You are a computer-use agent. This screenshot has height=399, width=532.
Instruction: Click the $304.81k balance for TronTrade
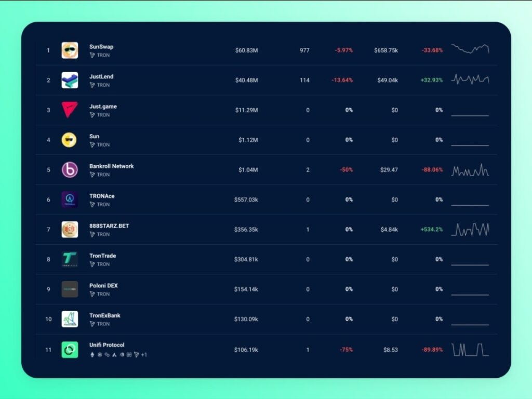pos(246,259)
